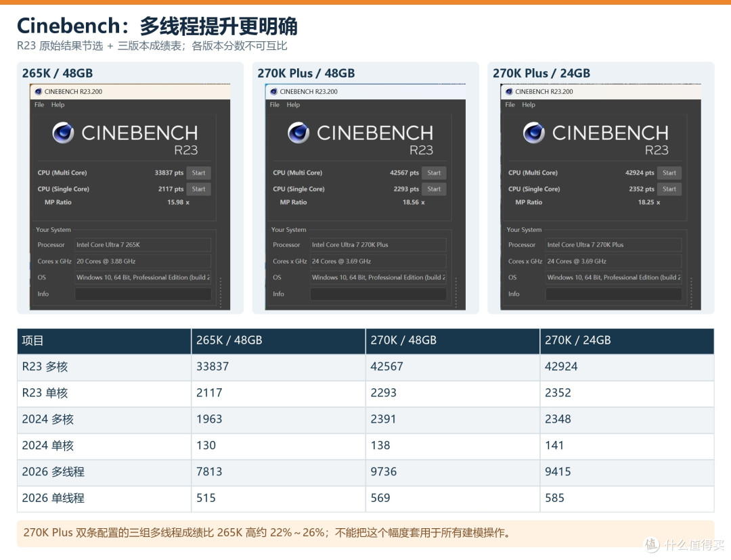The height and width of the screenshot is (560, 731).
Task: Click heading Cinebench：多线程提升更明确
Action: 157,26
